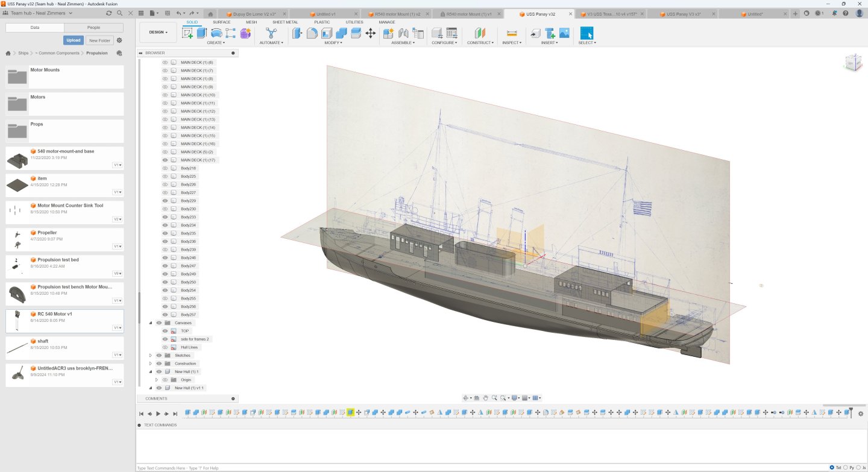Switch to the People tab
The height and width of the screenshot is (472, 868).
point(93,27)
